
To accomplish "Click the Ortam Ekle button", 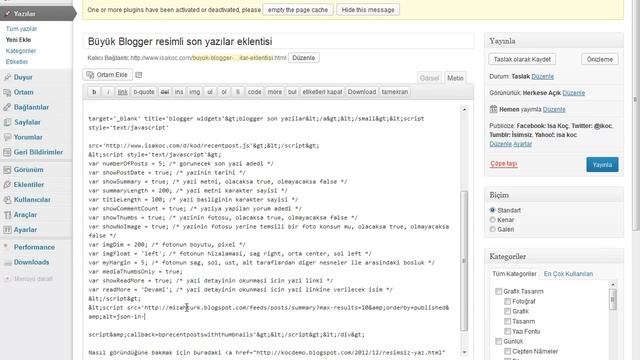I will pyautogui.click(x=108, y=75).
